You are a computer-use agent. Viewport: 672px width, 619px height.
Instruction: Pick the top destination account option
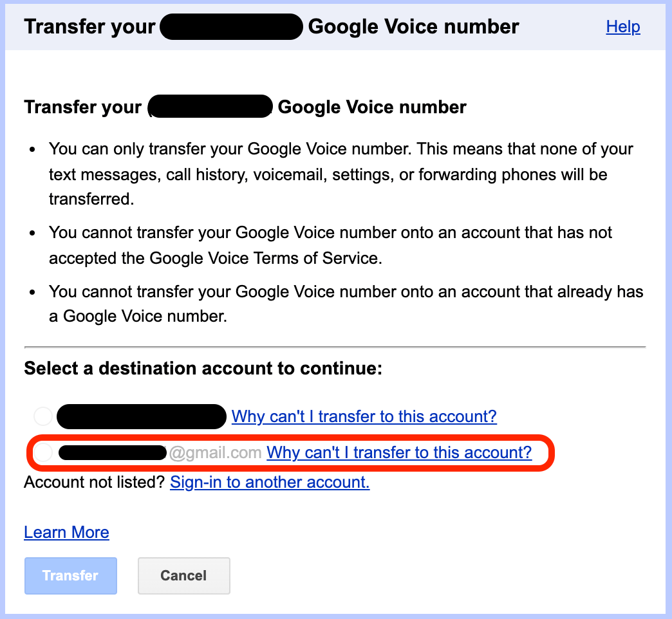tap(42, 416)
